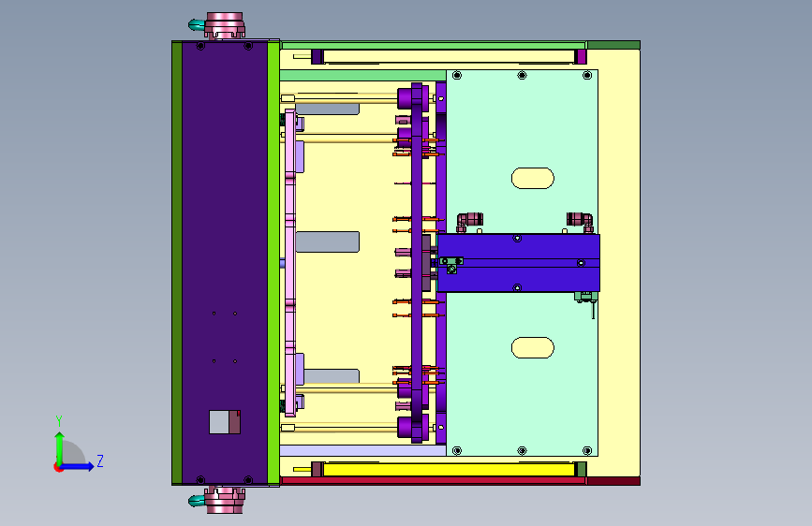
Task: Select the upper mint green plate
Action: 522,152
